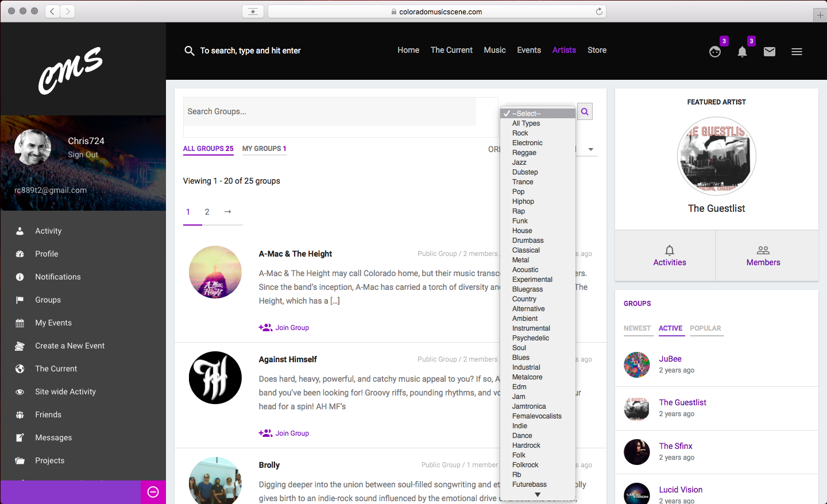Click the Search Groups input field
This screenshot has width=827, height=504.
(329, 112)
